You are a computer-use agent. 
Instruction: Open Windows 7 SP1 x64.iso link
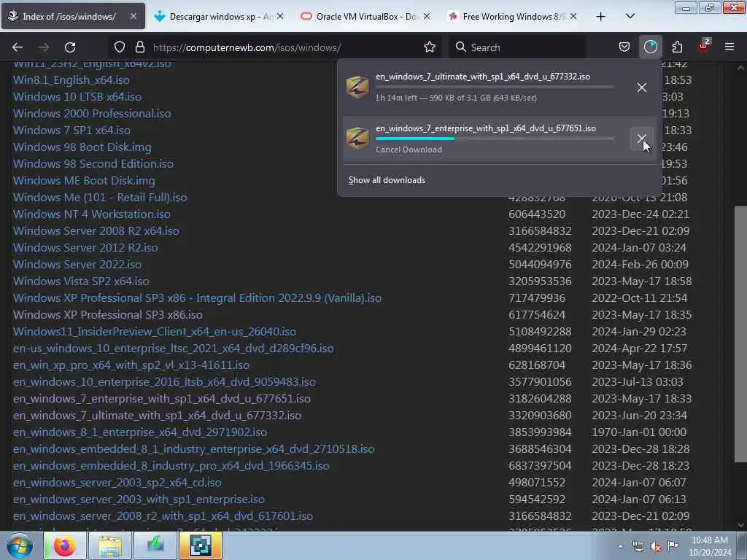coord(71,130)
